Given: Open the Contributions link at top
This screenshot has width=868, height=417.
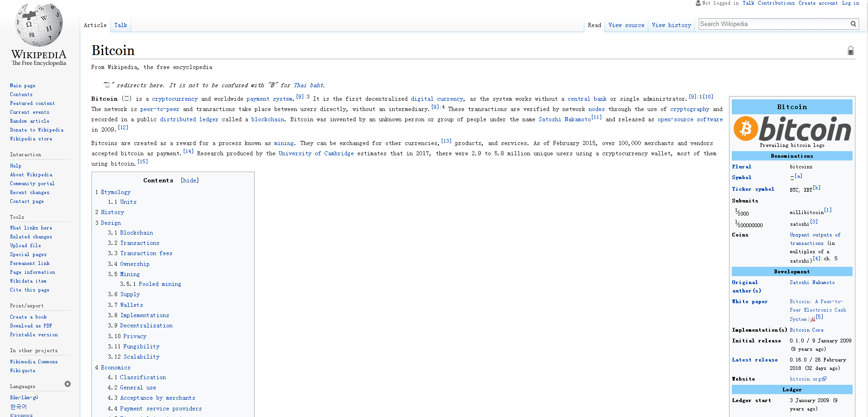Looking at the screenshot, I should [x=776, y=3].
